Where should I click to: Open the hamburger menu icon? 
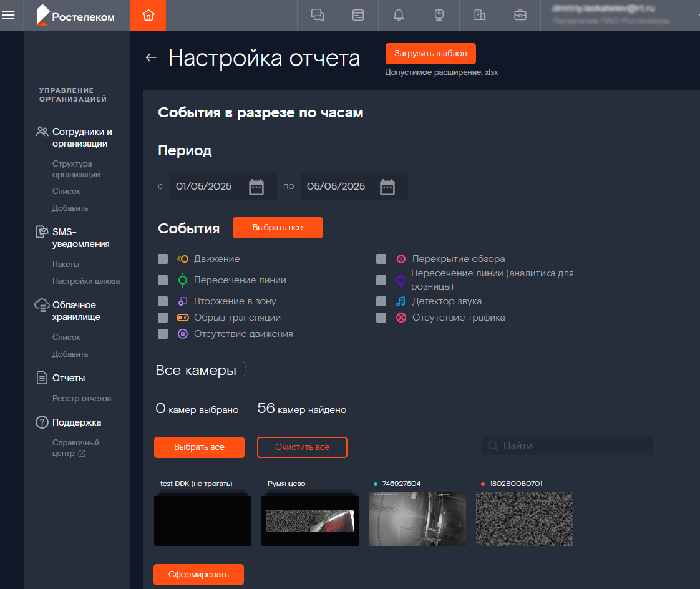tap(8, 15)
